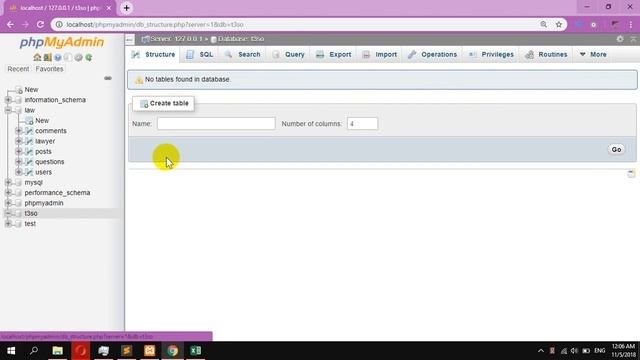Click the posts table icon
The height and width of the screenshot is (360, 640).
pyautogui.click(x=29, y=151)
